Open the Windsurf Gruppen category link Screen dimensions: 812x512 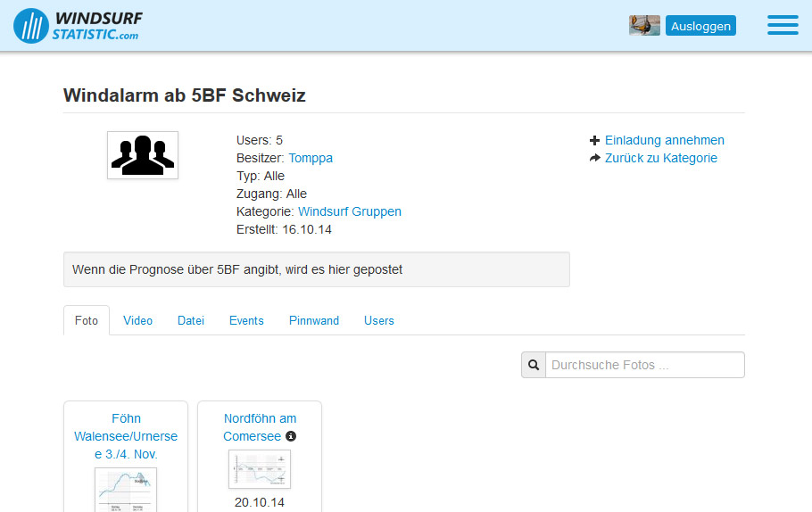click(x=350, y=211)
